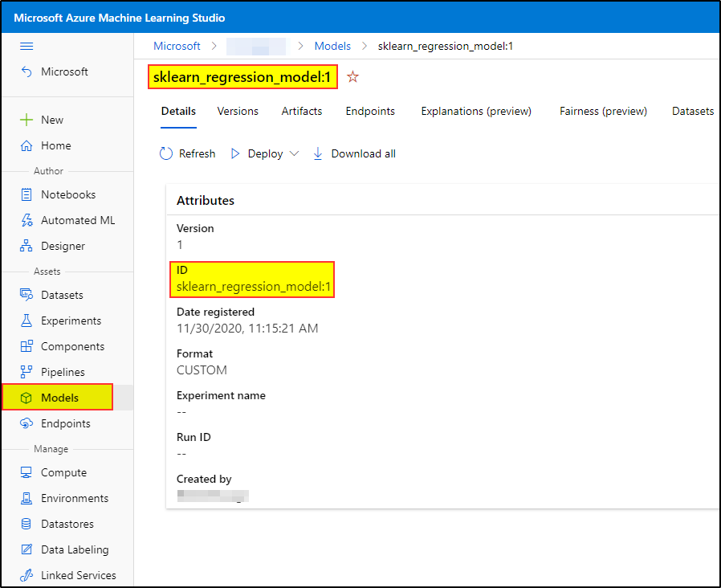Click the Deploy play triangle icon
Viewport: 721px width, 588px height.
tap(235, 153)
